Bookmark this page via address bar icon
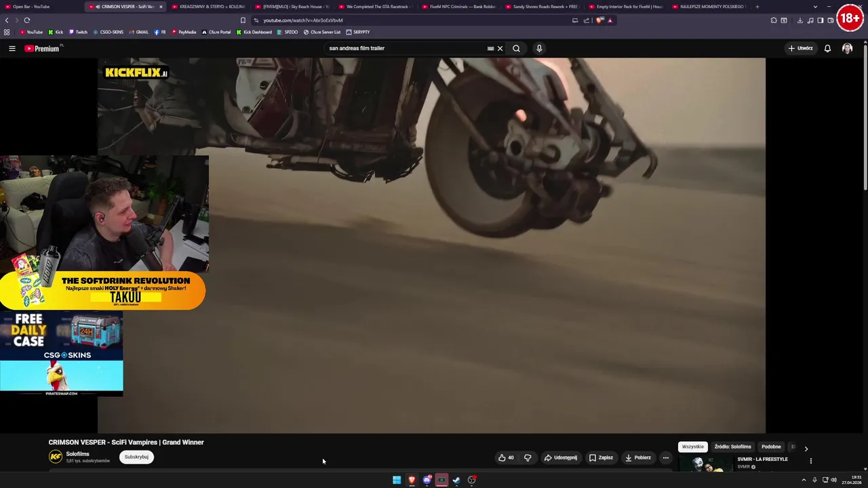Image resolution: width=868 pixels, height=488 pixels. pyautogui.click(x=243, y=20)
